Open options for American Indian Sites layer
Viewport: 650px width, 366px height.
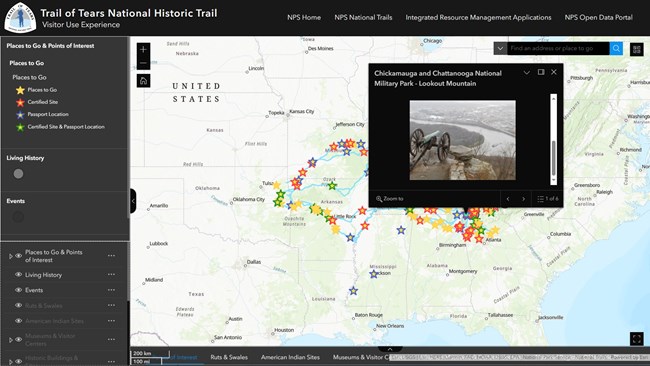(x=111, y=320)
